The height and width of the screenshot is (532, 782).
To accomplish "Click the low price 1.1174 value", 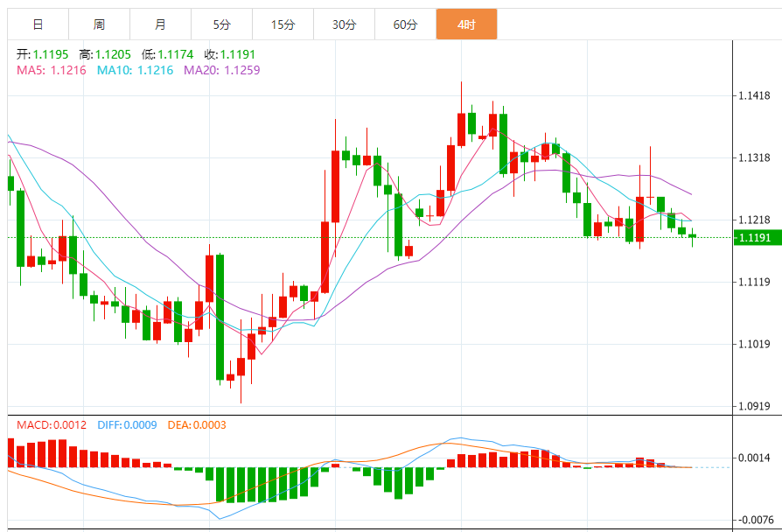I will click(176, 54).
